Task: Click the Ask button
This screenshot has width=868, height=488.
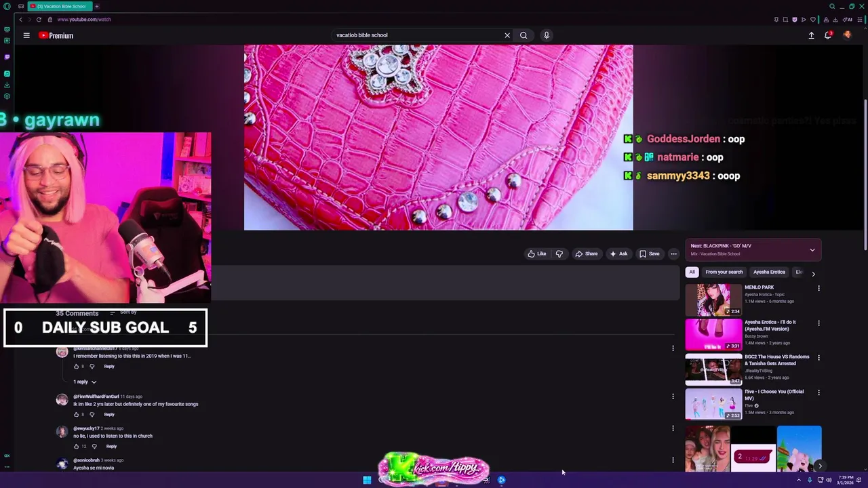Action: (618, 253)
